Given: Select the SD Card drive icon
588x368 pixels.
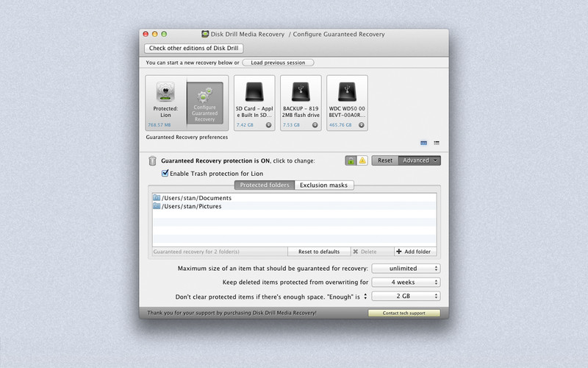Looking at the screenshot, I should 254,91.
